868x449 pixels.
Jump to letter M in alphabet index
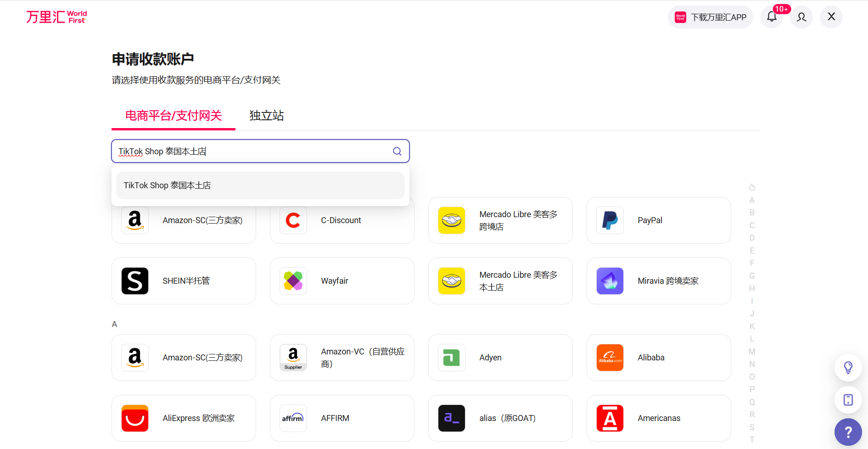tap(752, 352)
